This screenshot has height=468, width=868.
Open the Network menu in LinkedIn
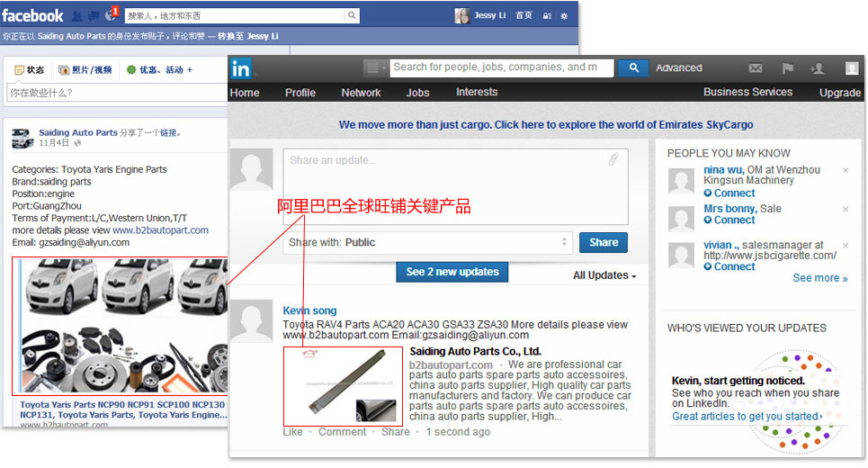click(x=361, y=93)
